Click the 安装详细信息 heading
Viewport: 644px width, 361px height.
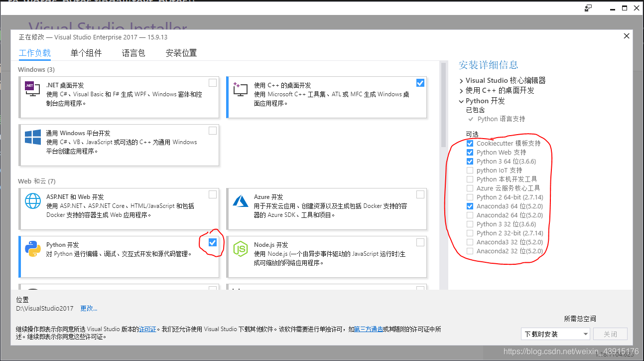(489, 65)
